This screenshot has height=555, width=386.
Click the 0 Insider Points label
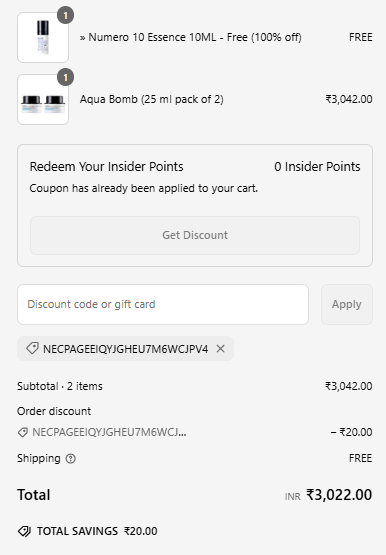tap(317, 167)
